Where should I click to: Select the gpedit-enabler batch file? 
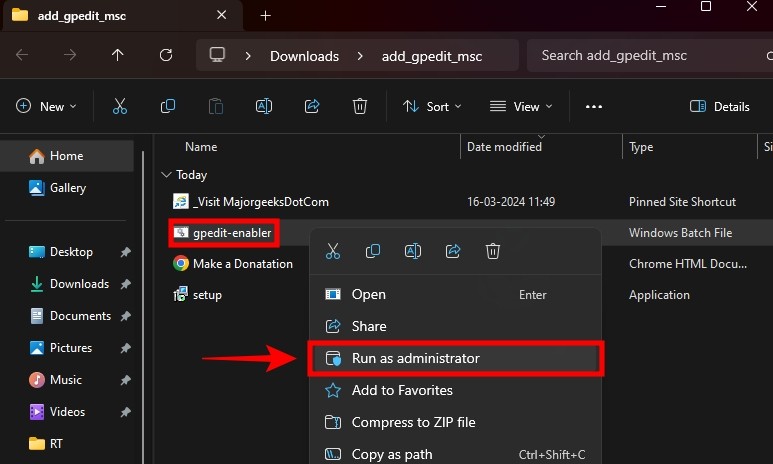click(223, 233)
